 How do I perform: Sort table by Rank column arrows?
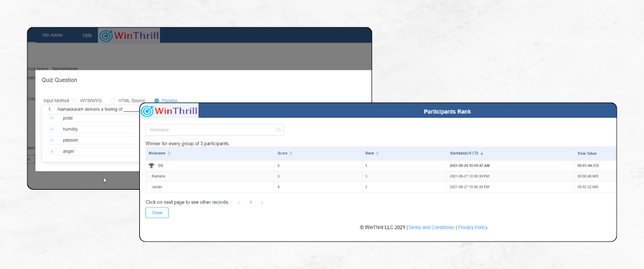(378, 153)
